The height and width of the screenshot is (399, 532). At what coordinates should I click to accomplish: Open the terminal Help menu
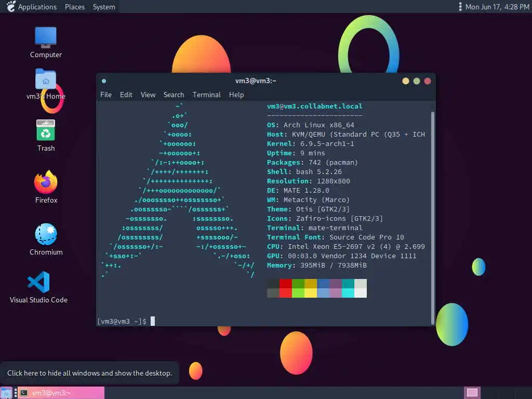point(236,95)
